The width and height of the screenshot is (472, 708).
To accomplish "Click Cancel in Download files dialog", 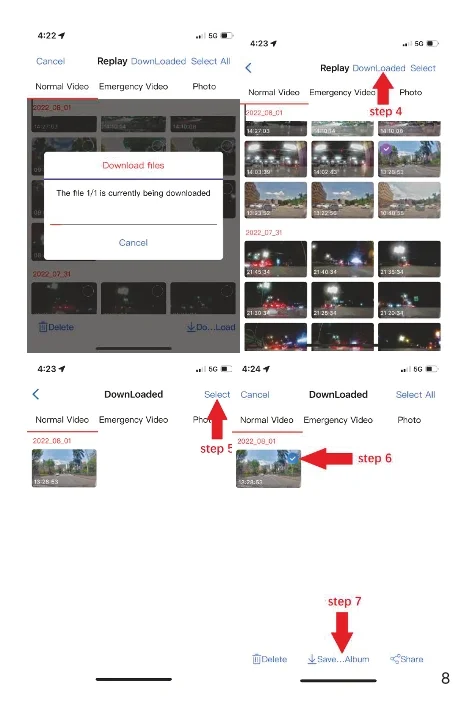I will point(133,243).
